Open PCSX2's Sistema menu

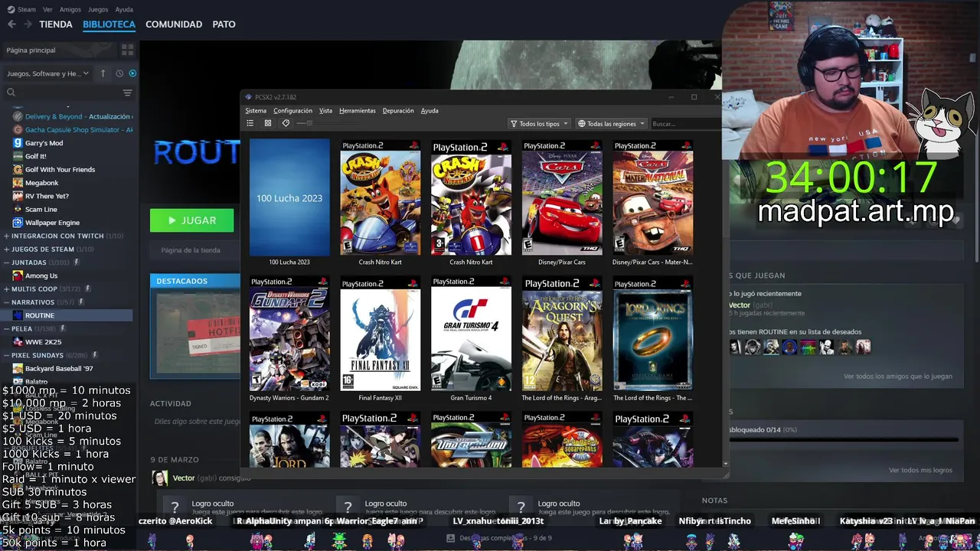[x=256, y=111]
